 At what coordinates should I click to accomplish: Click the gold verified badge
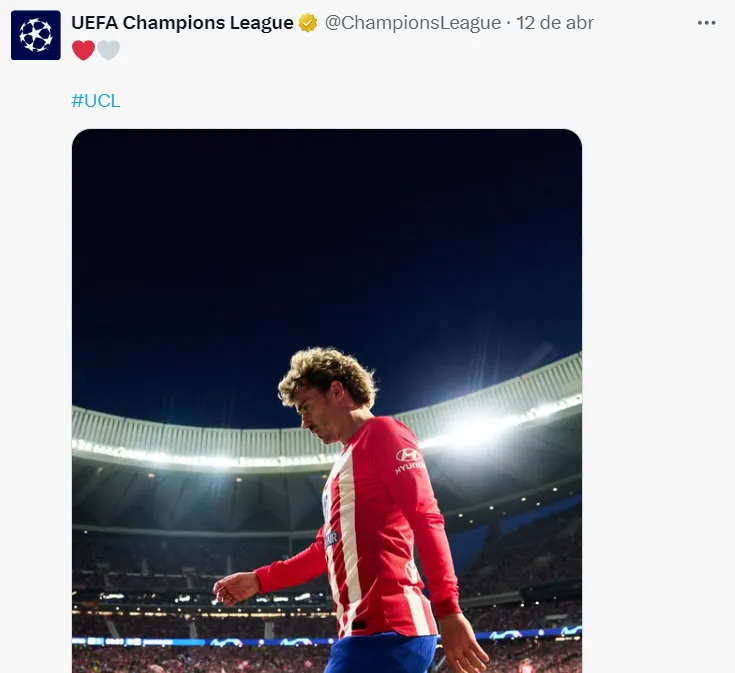point(308,23)
